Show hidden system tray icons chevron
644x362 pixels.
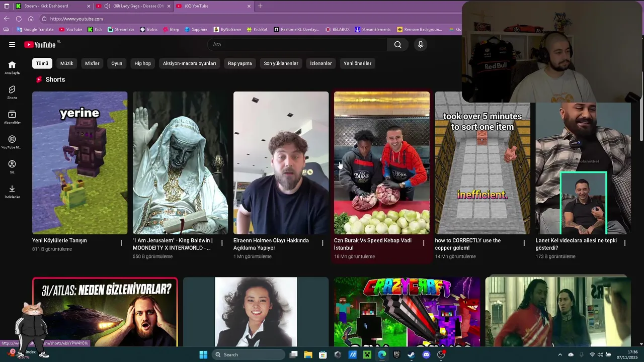(x=560, y=354)
